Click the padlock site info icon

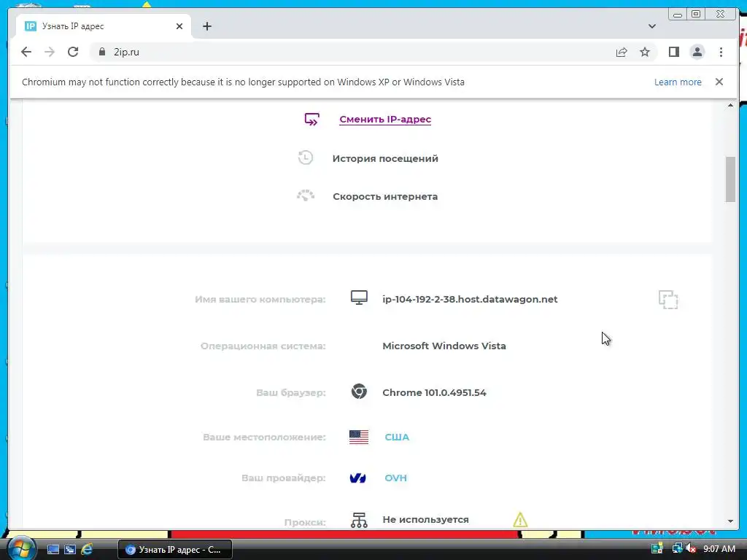[x=102, y=52]
